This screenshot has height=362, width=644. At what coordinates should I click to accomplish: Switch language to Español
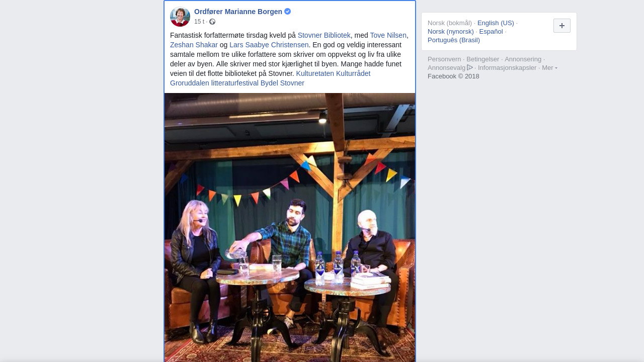tap(491, 31)
